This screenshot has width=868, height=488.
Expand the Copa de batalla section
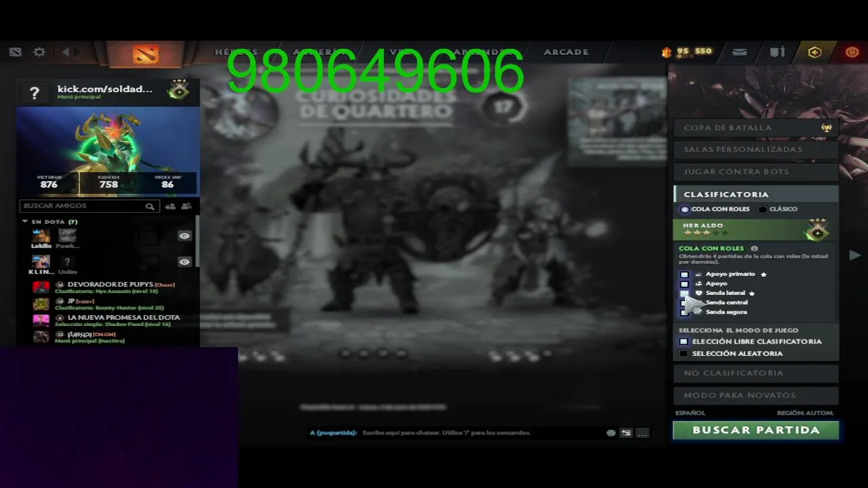[x=755, y=127]
